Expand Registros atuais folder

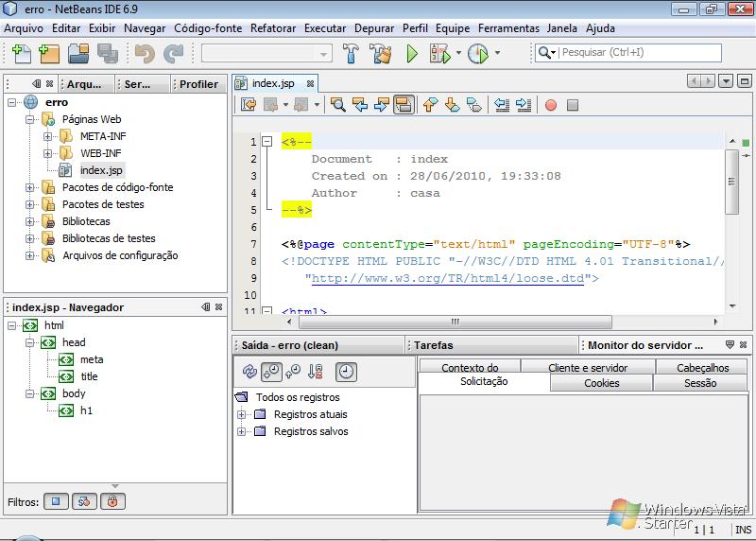pos(242,414)
